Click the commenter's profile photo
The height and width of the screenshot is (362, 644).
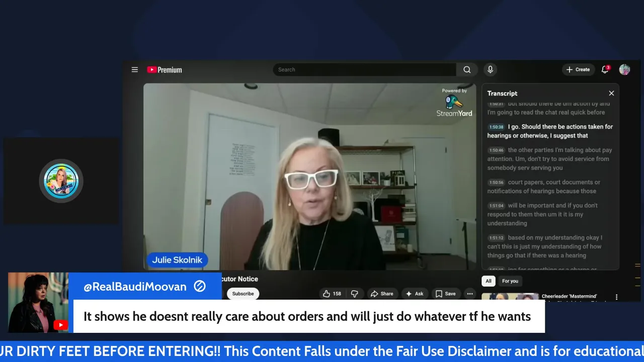pos(38,302)
